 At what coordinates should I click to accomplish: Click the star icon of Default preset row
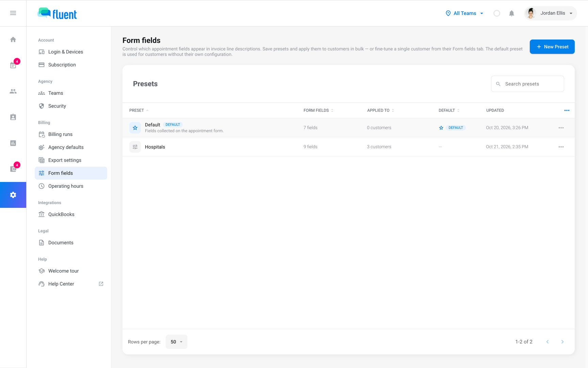(x=135, y=128)
